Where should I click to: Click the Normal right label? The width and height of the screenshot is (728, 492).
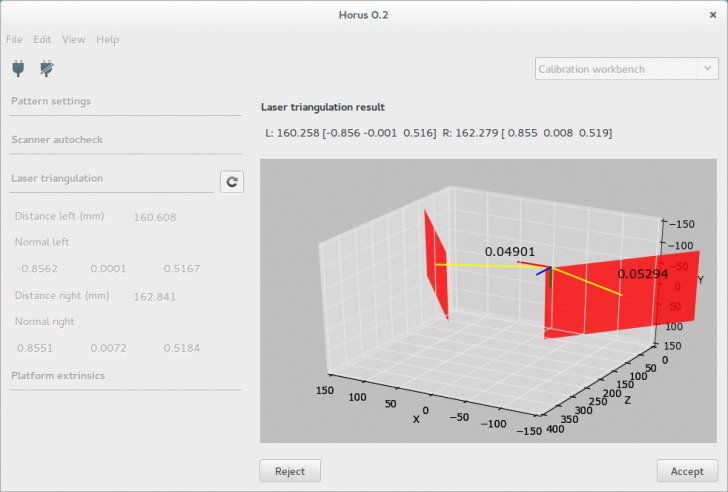coord(45,322)
